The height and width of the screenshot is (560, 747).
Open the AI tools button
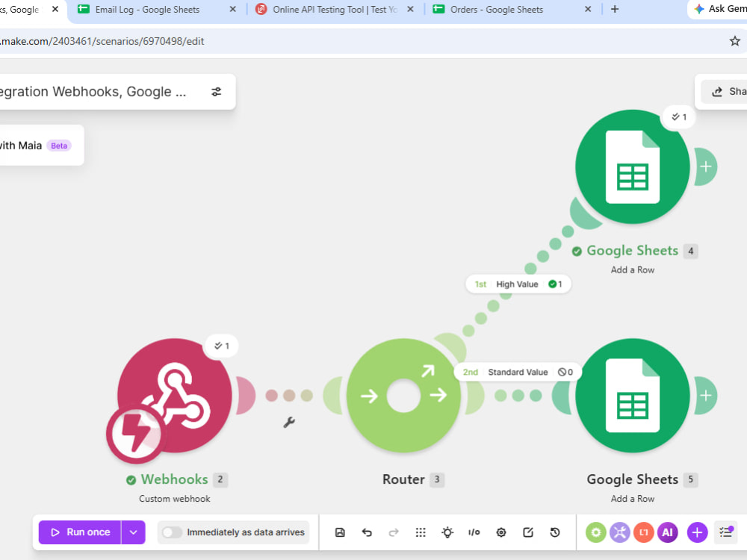coord(667,532)
